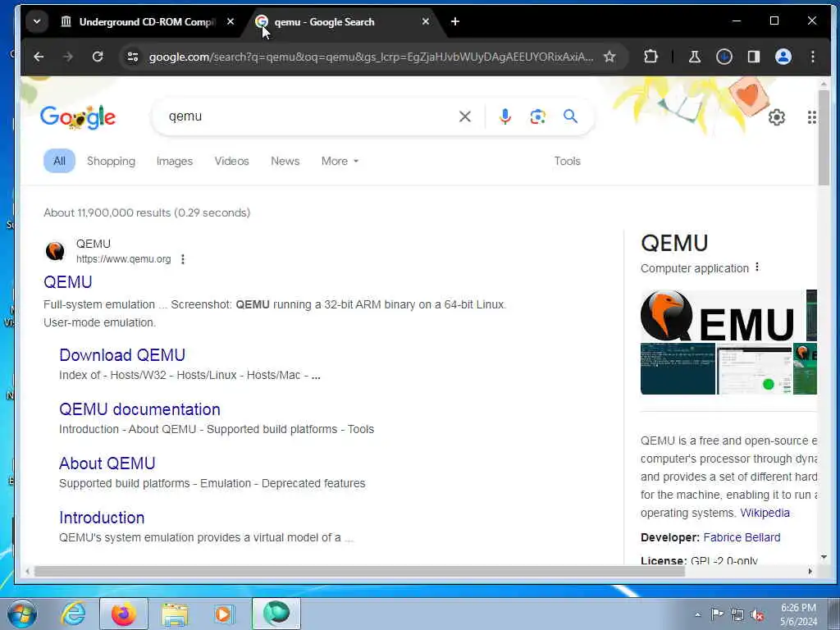Submit search with magnifier icon
The width and height of the screenshot is (840, 630).
tap(571, 116)
